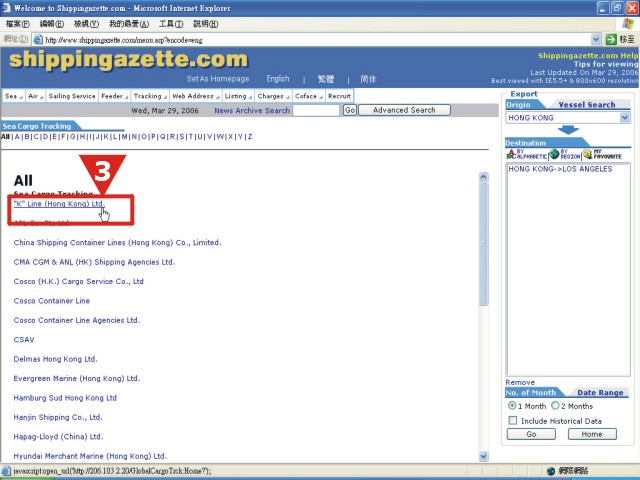The height and width of the screenshot is (480, 640).
Task: Click the Go button beside news search
Action: tap(350, 110)
